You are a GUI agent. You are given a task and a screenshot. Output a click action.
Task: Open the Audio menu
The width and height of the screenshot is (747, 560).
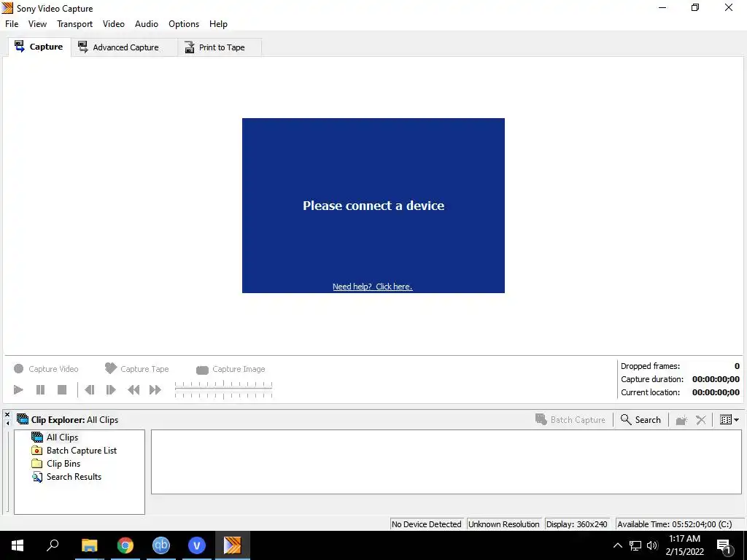tap(146, 24)
